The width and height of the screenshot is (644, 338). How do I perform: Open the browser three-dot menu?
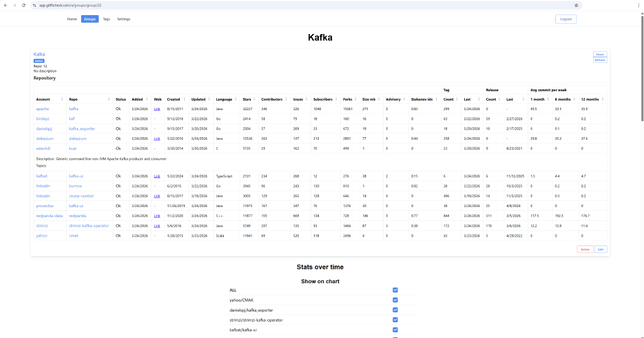pyautogui.click(x=638, y=5)
